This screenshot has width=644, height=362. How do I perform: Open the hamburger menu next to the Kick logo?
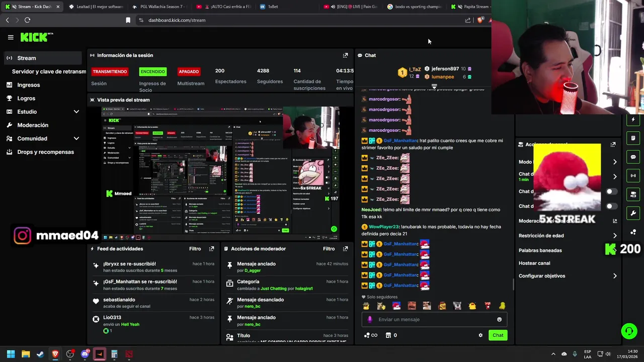pyautogui.click(x=11, y=37)
